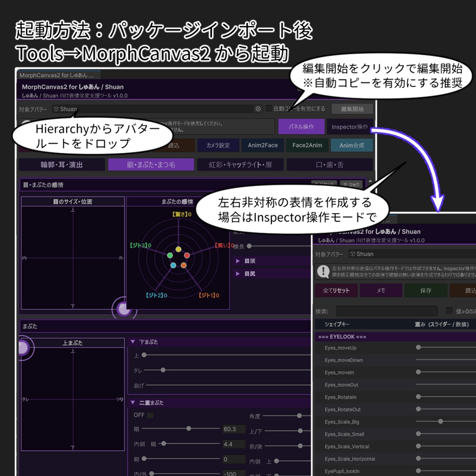Click the Eyes_moveDown shape key row

click(395, 360)
